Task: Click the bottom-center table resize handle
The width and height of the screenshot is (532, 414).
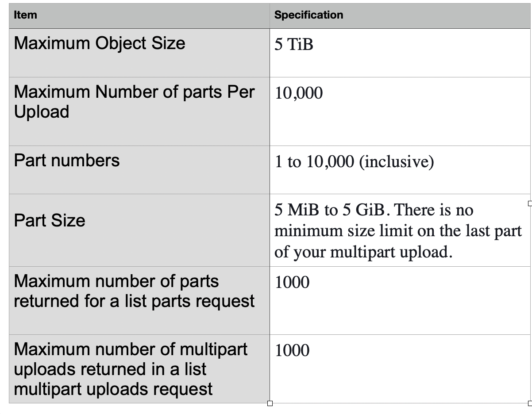Action: pos(270,403)
